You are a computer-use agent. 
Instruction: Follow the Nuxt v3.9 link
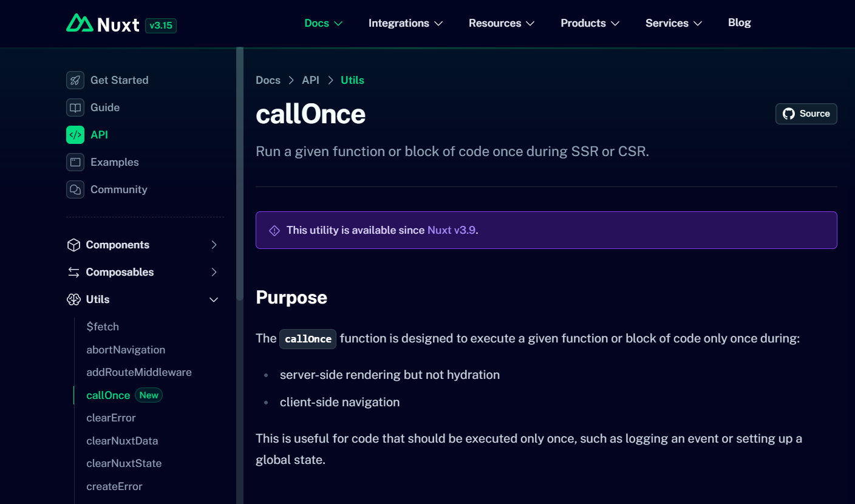tap(451, 230)
